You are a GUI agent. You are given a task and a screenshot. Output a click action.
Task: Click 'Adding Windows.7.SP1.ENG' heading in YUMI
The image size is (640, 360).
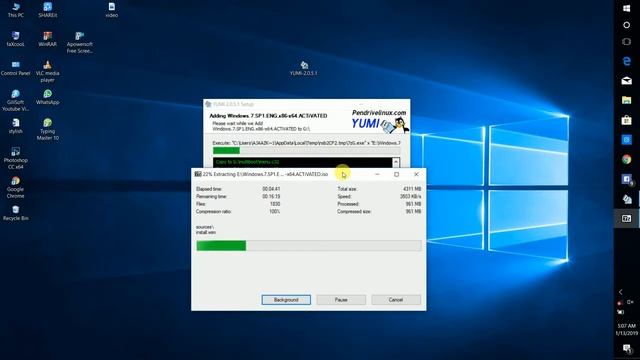coord(268,116)
